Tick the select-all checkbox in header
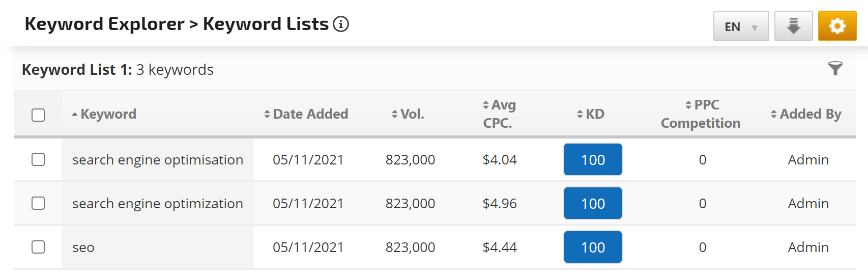 point(38,115)
